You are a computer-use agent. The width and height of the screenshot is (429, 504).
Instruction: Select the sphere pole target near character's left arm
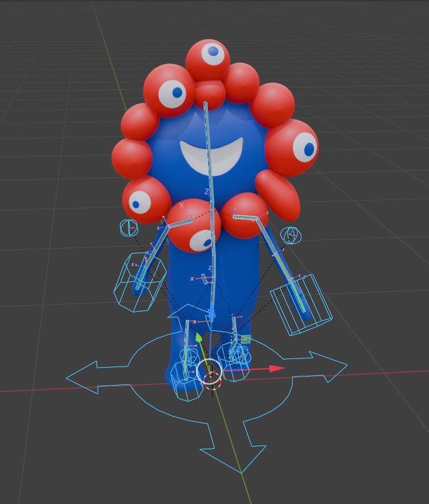tap(291, 235)
